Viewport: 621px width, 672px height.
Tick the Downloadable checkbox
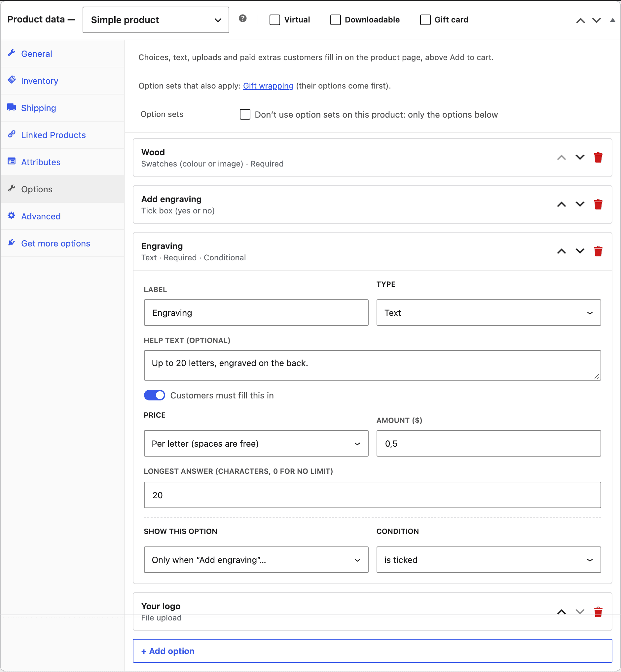[335, 20]
